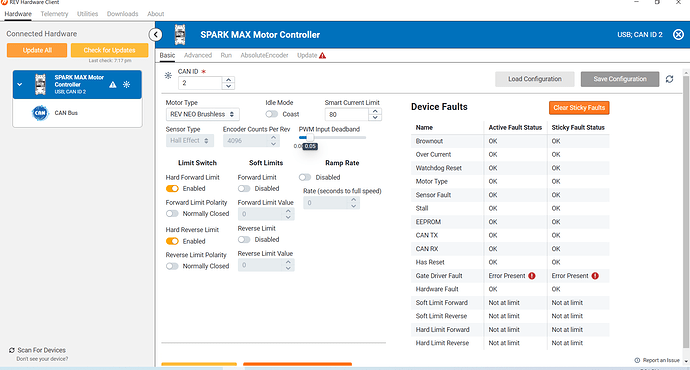Click the right vertical scrollbar

pos(686,211)
